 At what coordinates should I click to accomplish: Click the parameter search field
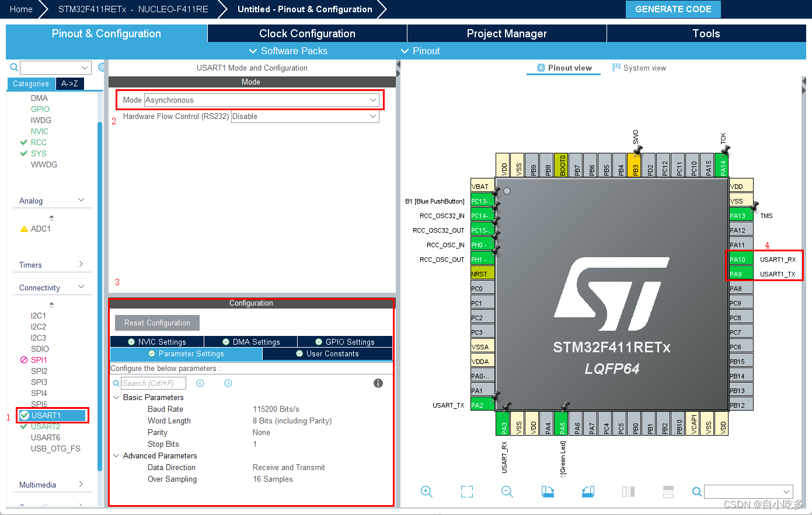(154, 383)
